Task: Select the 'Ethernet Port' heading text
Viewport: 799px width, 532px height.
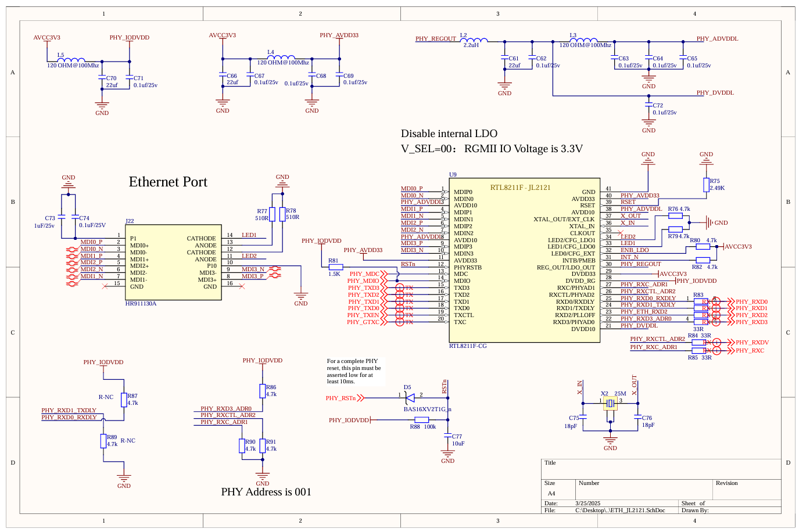Action: pyautogui.click(x=168, y=182)
